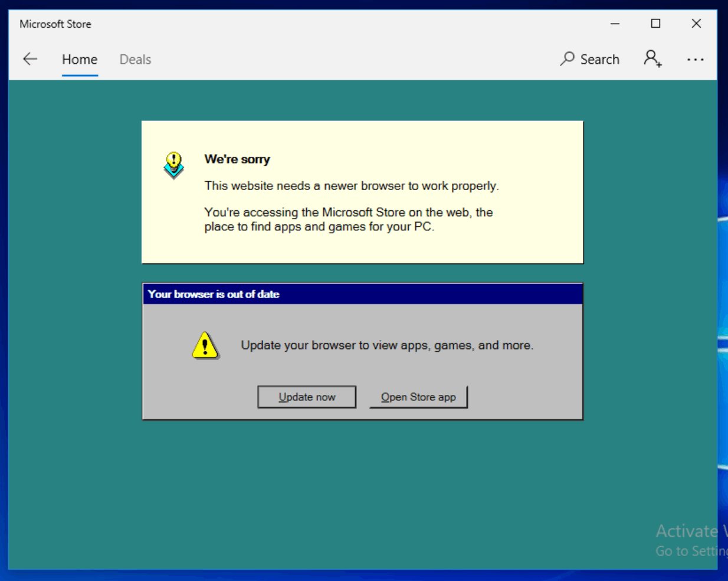Screen dimensions: 728x581
Task: Click 'Your browser is out of date' title bar
Action: point(362,294)
